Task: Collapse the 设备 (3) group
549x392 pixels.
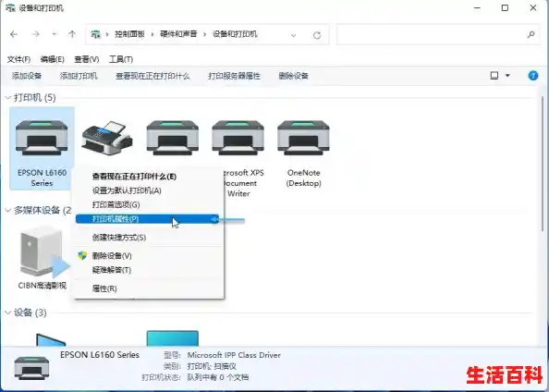Action: (x=8, y=312)
